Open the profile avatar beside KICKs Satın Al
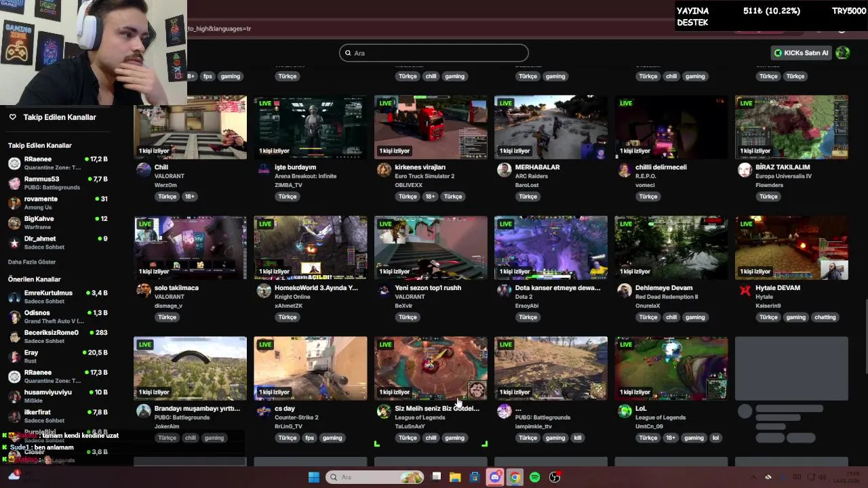The height and width of the screenshot is (488, 868). point(842,53)
